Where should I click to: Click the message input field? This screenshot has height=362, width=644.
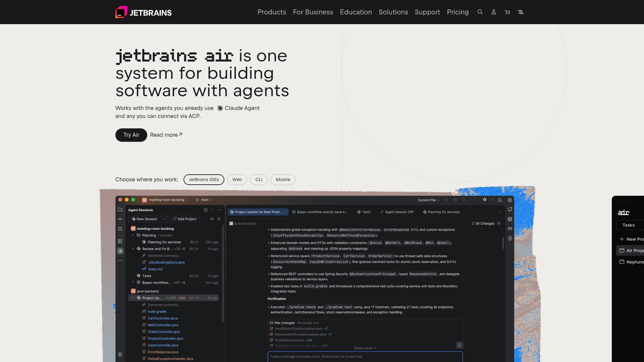coord(365,357)
